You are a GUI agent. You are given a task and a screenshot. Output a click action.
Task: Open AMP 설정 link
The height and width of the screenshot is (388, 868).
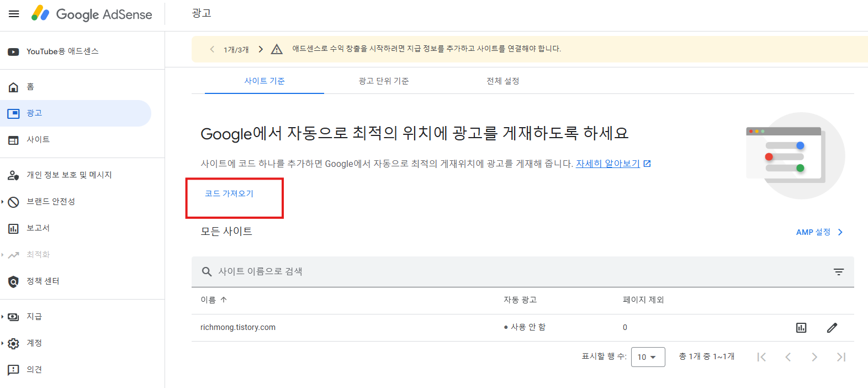tap(813, 232)
